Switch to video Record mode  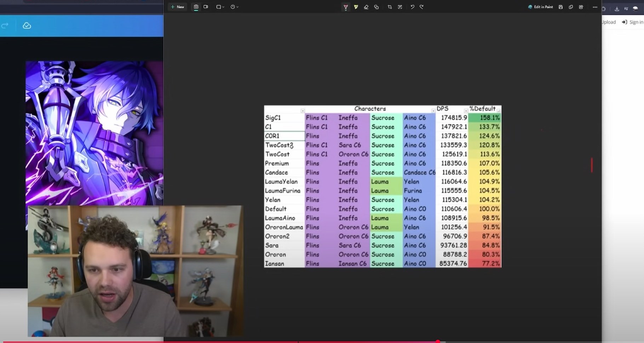click(206, 7)
